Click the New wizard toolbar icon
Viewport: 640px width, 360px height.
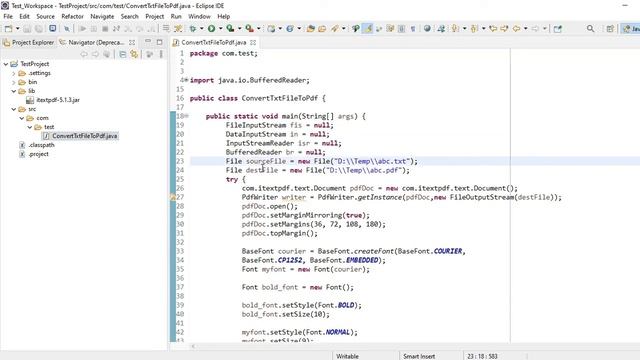[8, 29]
